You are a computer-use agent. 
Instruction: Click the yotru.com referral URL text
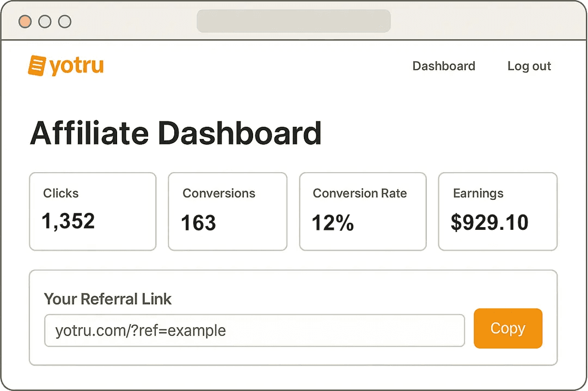click(x=140, y=330)
